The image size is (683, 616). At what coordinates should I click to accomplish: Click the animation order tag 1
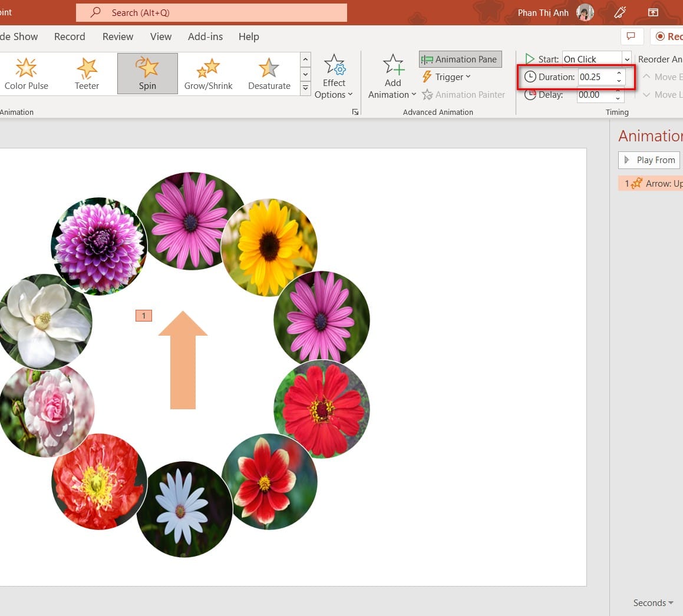click(144, 316)
